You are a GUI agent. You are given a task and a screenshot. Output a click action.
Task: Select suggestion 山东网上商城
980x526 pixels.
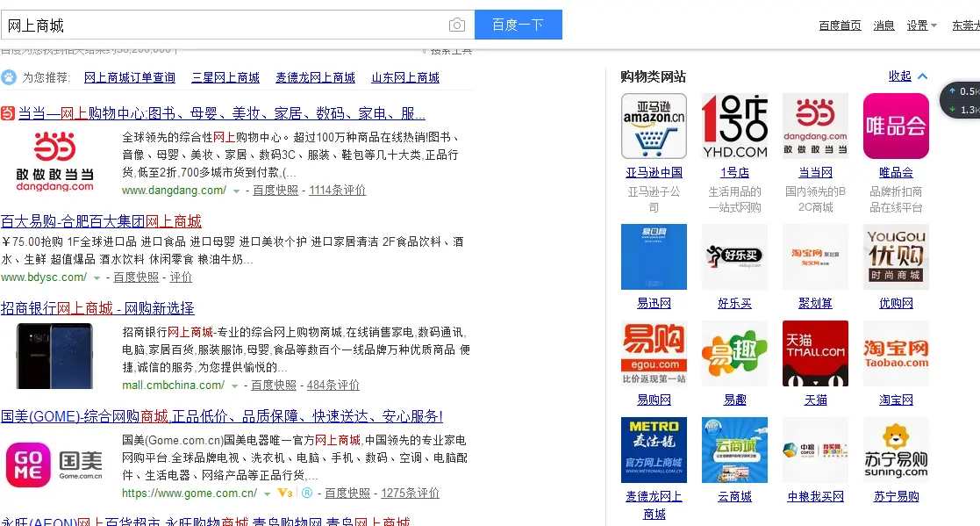[x=405, y=77]
